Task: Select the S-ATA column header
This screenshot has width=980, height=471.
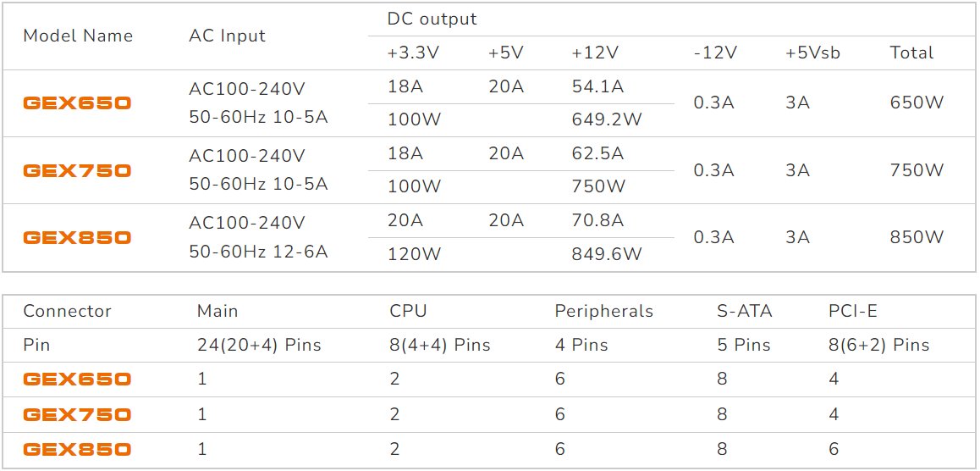Action: pyautogui.click(x=744, y=311)
